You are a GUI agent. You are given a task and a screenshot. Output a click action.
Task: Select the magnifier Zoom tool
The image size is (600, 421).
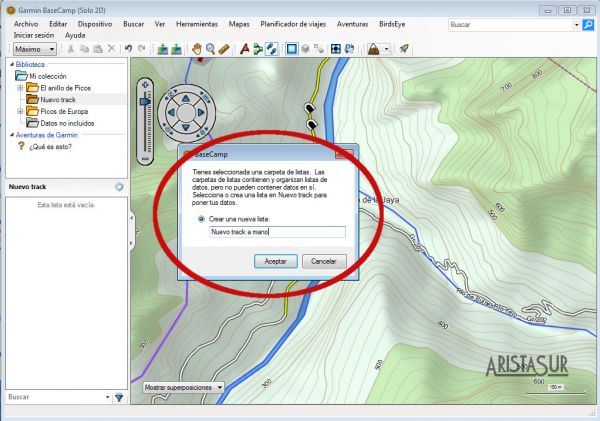210,49
